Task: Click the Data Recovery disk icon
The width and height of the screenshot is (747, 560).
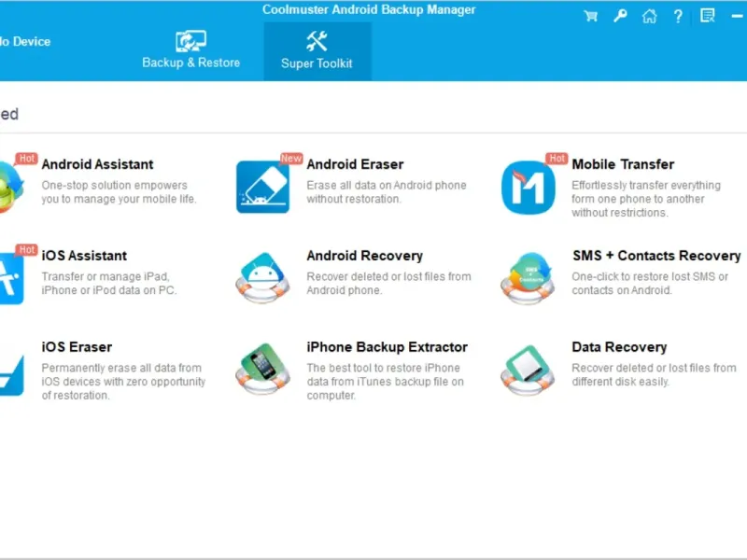Action: 528,370
